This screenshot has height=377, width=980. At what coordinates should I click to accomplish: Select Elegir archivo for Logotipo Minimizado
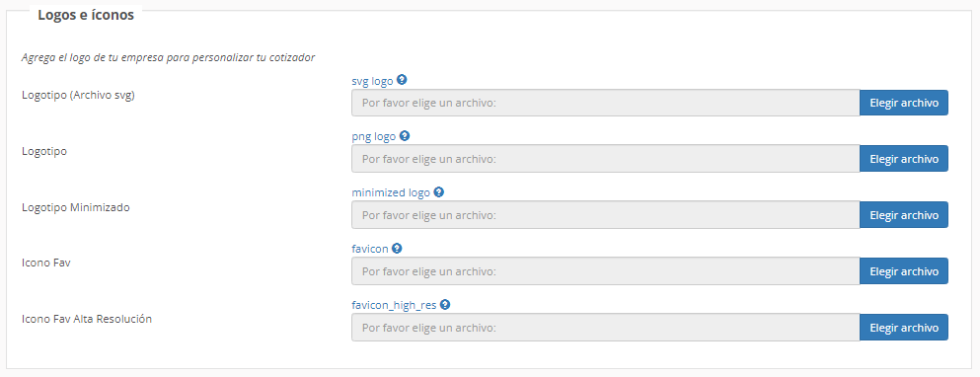pos(904,215)
